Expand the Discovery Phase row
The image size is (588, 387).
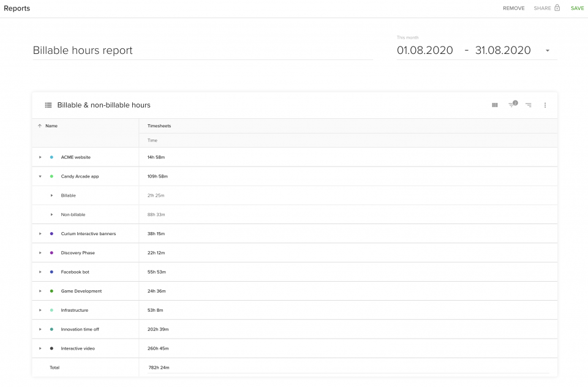(40, 253)
